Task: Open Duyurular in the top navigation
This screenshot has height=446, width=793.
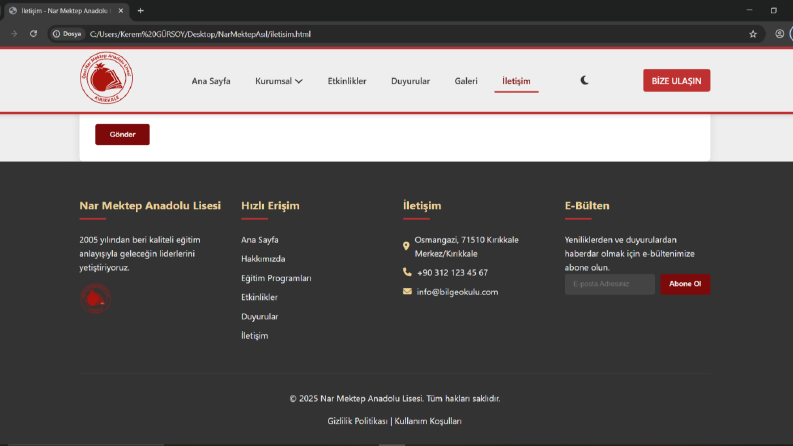Action: click(410, 81)
